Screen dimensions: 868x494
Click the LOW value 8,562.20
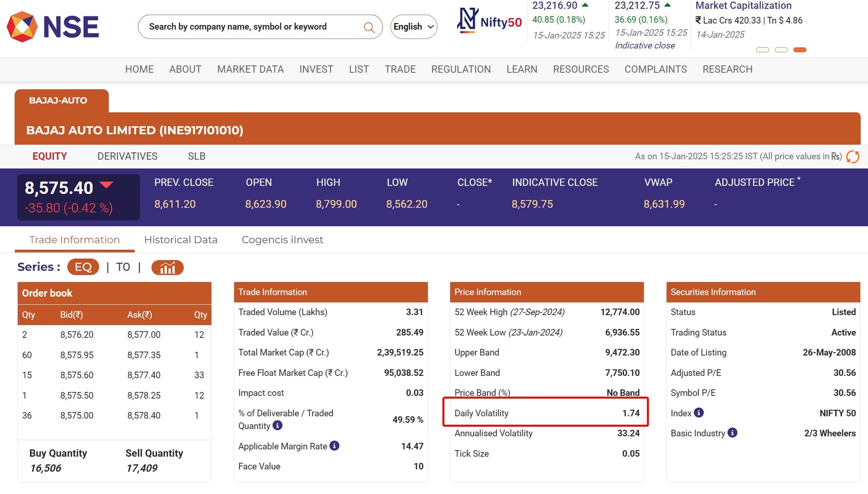(407, 204)
